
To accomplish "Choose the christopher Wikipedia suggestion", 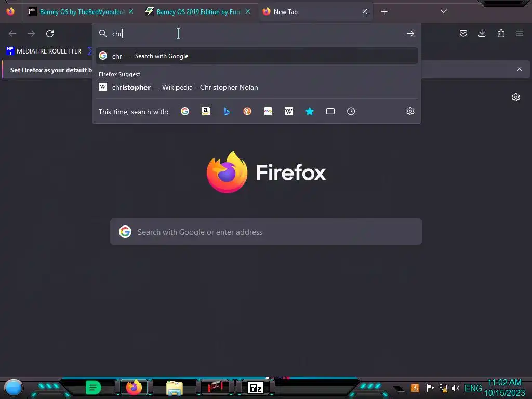I will 257,87.
